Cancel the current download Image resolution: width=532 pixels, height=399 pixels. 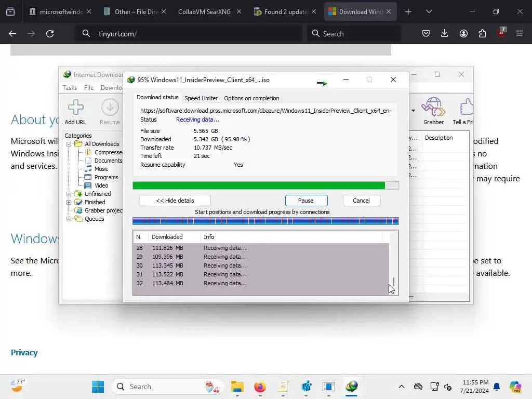coord(362,201)
